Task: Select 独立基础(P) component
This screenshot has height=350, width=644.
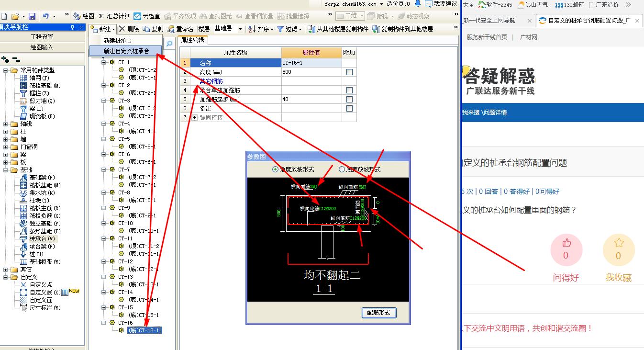Action: [x=41, y=224]
